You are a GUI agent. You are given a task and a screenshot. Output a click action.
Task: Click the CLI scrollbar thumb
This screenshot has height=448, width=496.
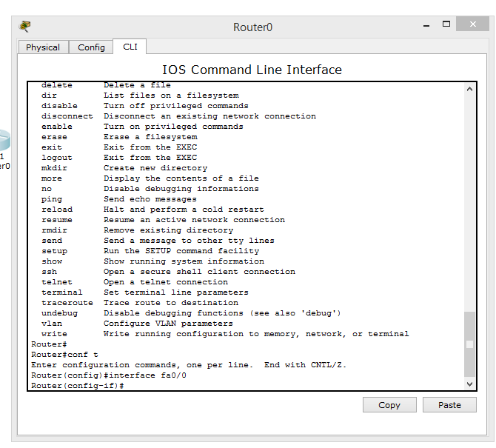tap(469, 344)
